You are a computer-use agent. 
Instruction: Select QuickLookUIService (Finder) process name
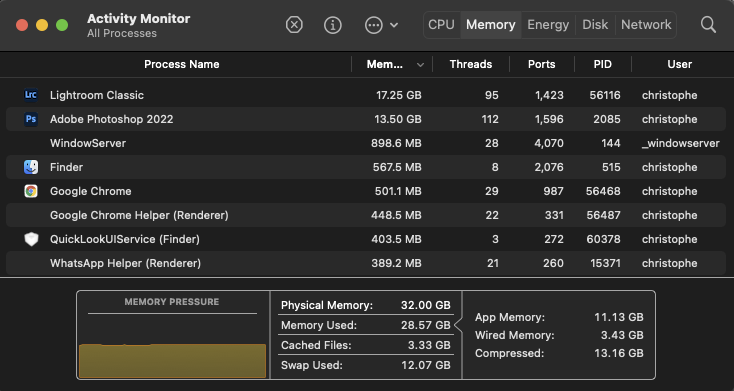click(x=125, y=239)
